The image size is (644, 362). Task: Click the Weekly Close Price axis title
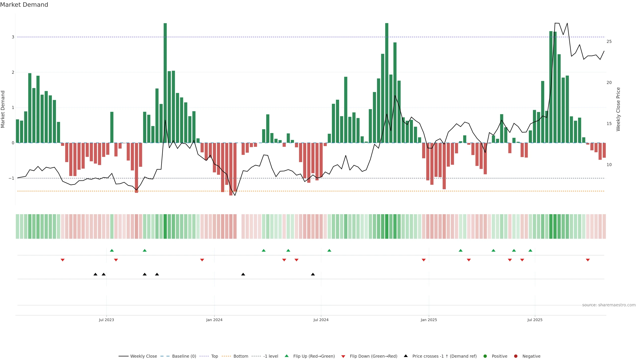coord(618,109)
